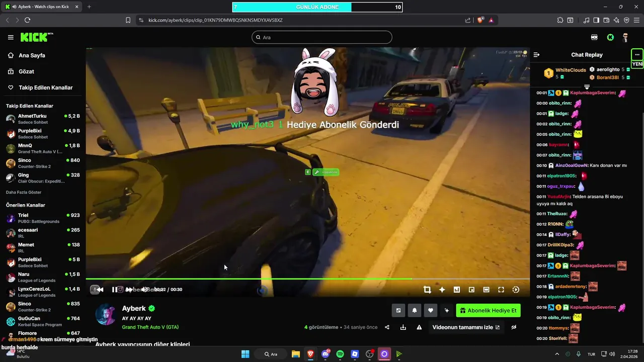This screenshot has width=644, height=362.
Task: Open the browser main menu
Action: [x=637, y=20]
